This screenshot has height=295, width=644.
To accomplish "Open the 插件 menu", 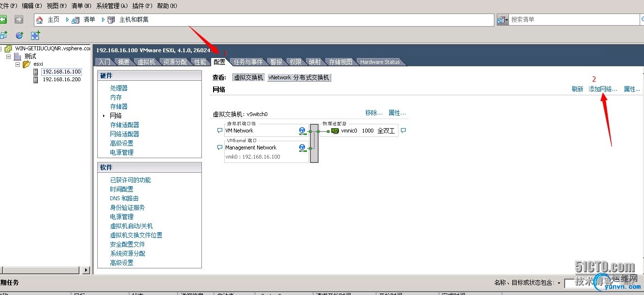I will [x=142, y=6].
